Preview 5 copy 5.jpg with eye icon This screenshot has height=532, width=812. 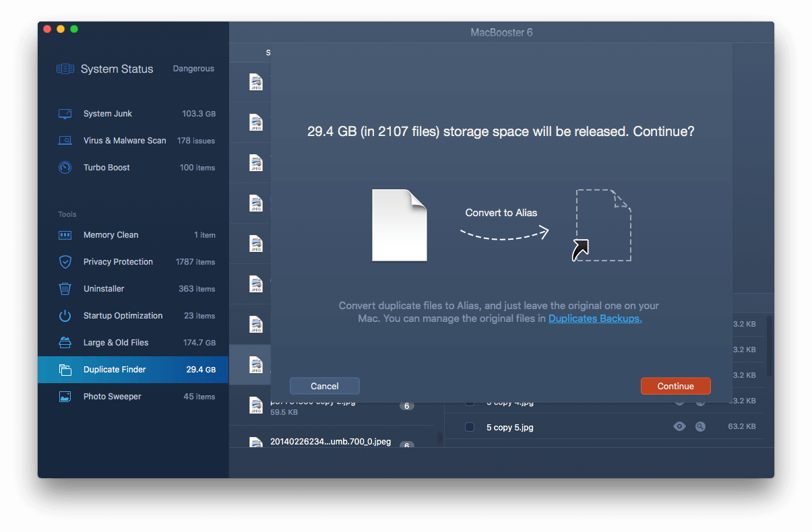(x=679, y=426)
